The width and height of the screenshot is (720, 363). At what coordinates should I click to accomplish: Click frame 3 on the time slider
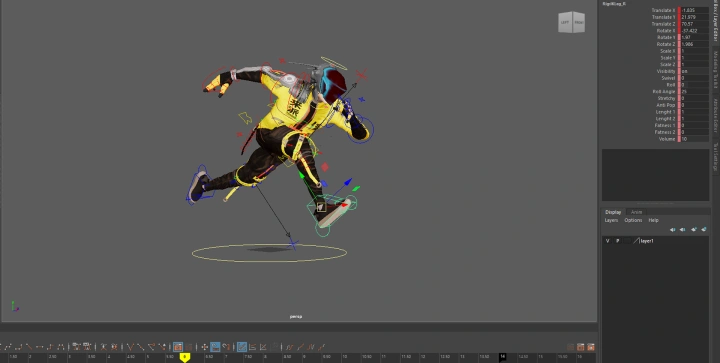click(69, 357)
